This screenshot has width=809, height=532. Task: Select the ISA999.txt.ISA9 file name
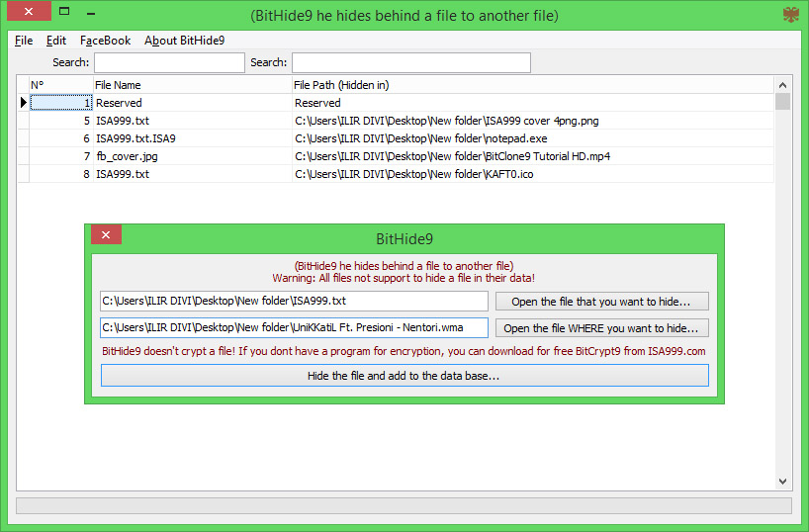click(193, 138)
